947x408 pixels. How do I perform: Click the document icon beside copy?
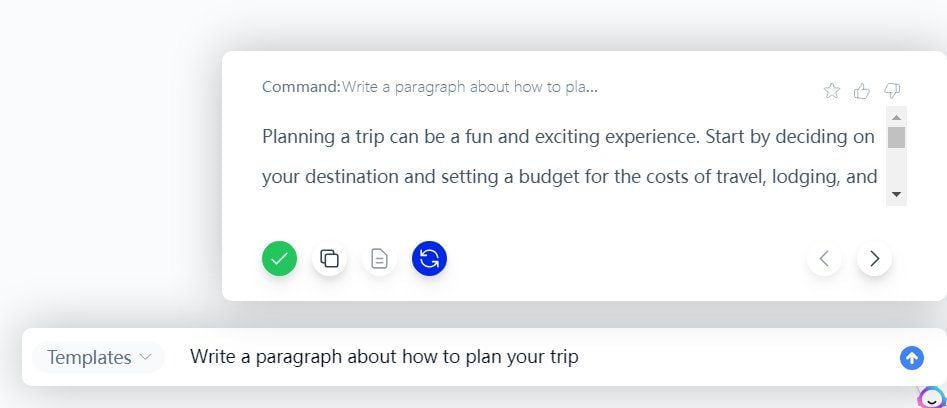point(379,259)
